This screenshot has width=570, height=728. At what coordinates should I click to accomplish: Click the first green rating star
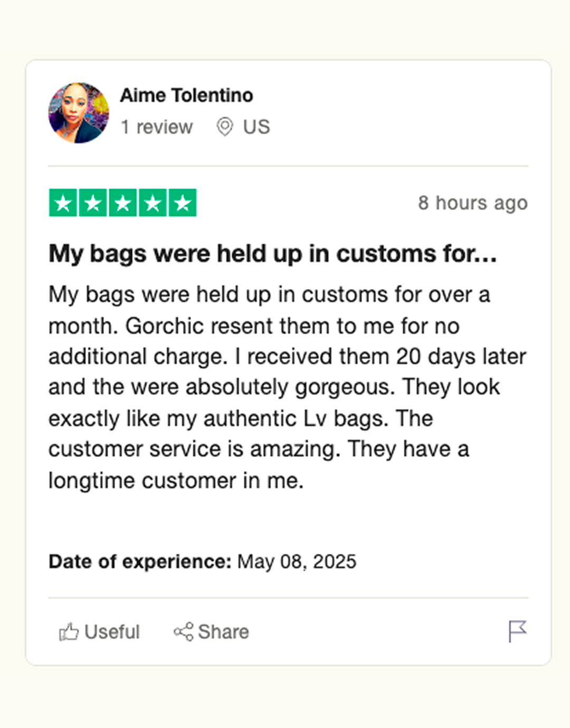[x=63, y=203]
